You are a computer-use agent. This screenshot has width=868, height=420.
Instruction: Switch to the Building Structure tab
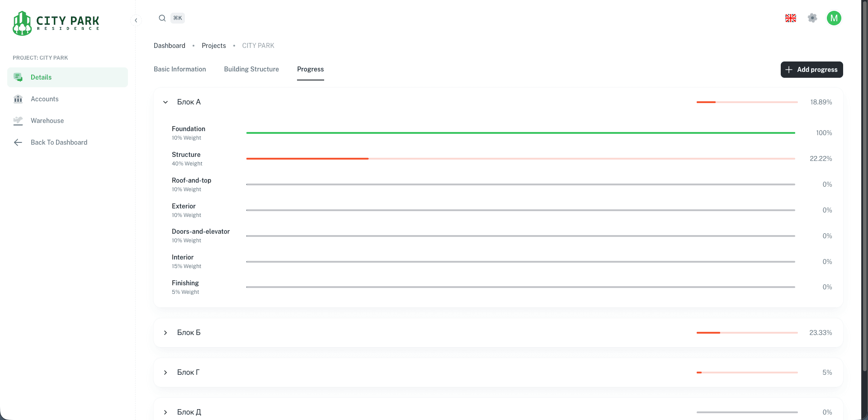(x=251, y=69)
